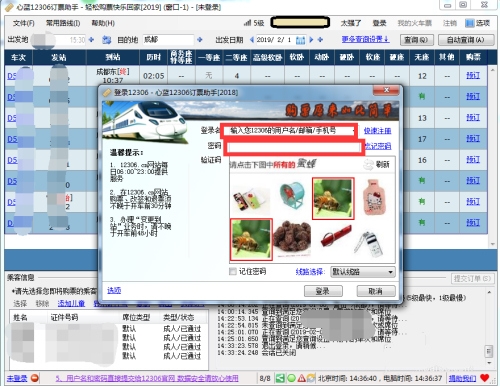Click the scrolling tip link about 12306官网
The image size is (500, 386).
coord(147,378)
